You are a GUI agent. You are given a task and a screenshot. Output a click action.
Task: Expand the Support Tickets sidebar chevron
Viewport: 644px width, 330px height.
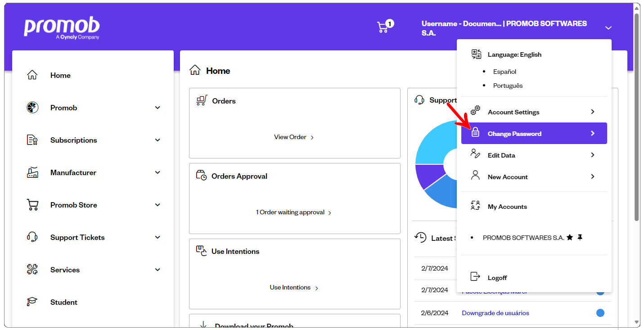pos(158,237)
